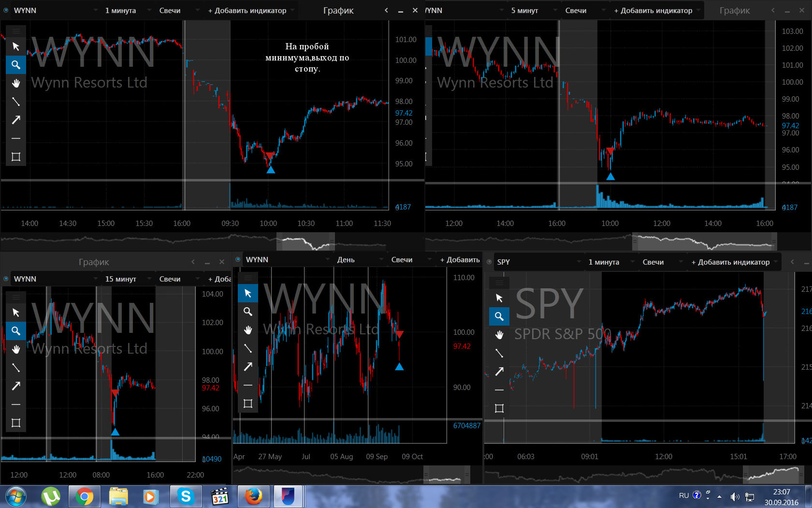
Task: Open tool panel menu in WYNN 1 минута chart
Action: click(16, 31)
